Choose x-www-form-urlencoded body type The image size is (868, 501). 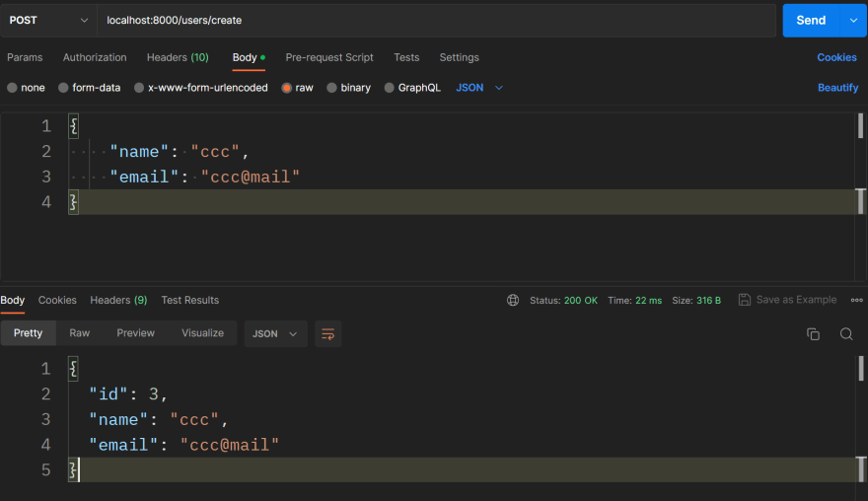coord(139,88)
